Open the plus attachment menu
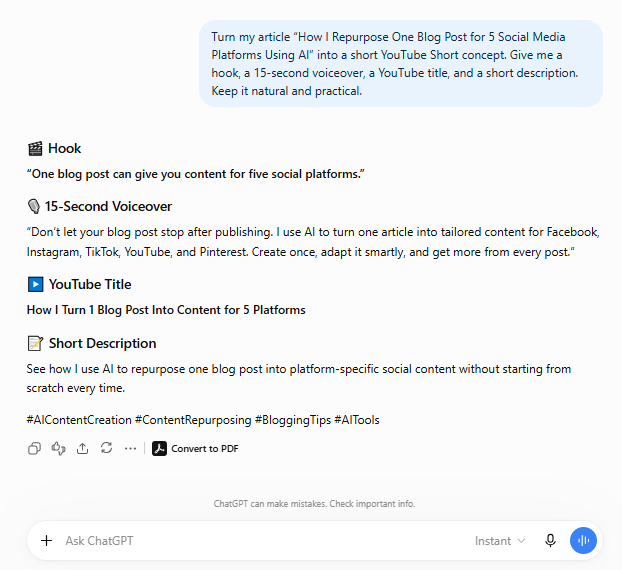 click(46, 540)
